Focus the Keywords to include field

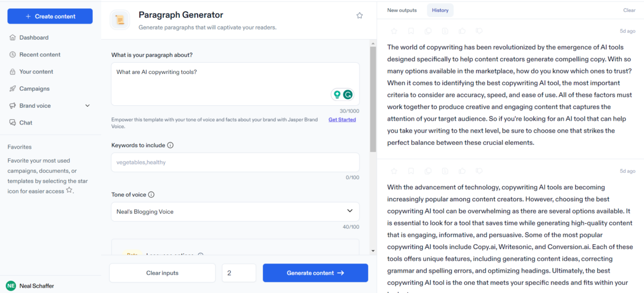tap(235, 162)
